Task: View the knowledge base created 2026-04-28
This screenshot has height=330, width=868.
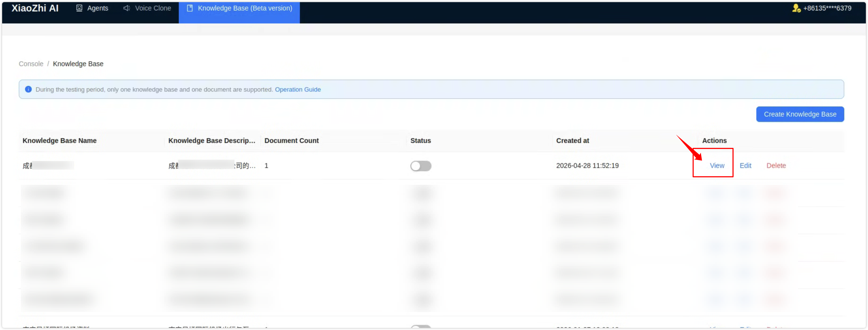Action: (x=717, y=165)
